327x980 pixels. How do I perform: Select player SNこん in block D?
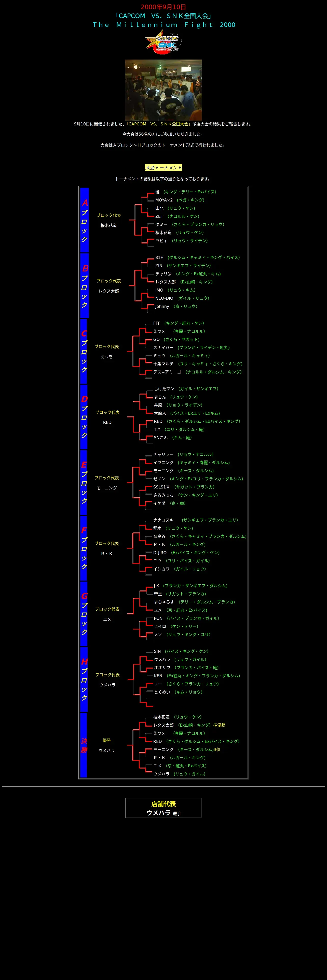161,438
